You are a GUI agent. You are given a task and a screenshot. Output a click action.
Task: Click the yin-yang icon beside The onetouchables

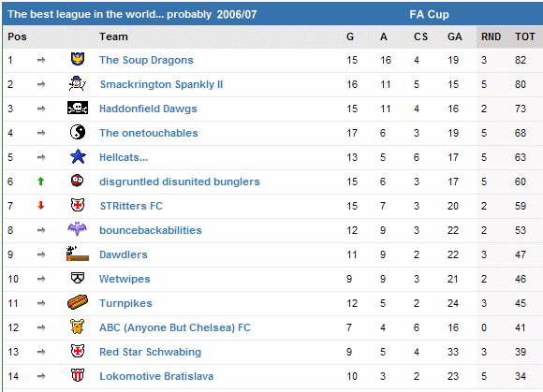click(78, 132)
